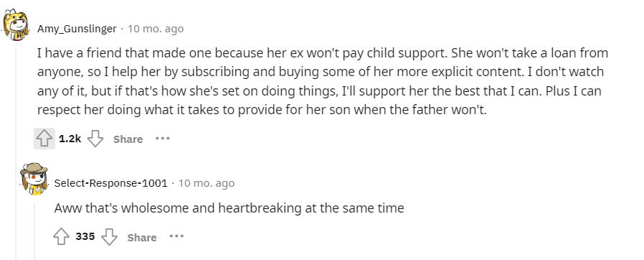Share the wholesome and heartbreaking reply
Image resolution: width=644 pixels, height=260 pixels.
[x=142, y=237]
